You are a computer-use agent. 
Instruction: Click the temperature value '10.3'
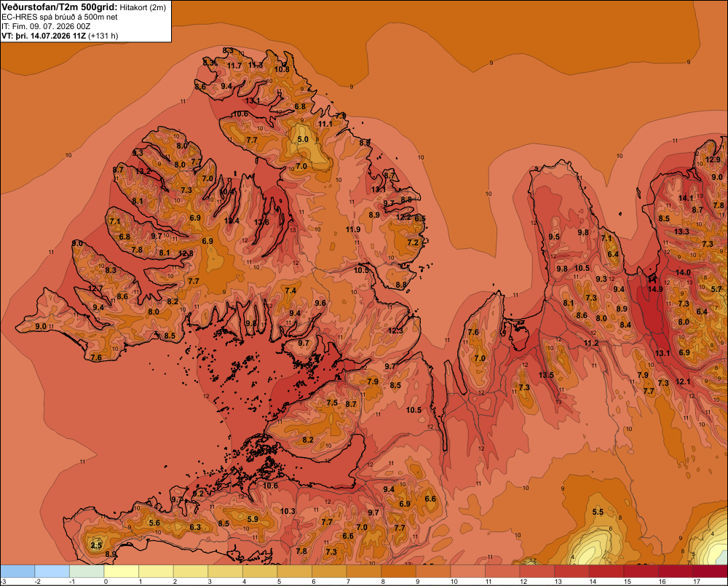(x=288, y=511)
